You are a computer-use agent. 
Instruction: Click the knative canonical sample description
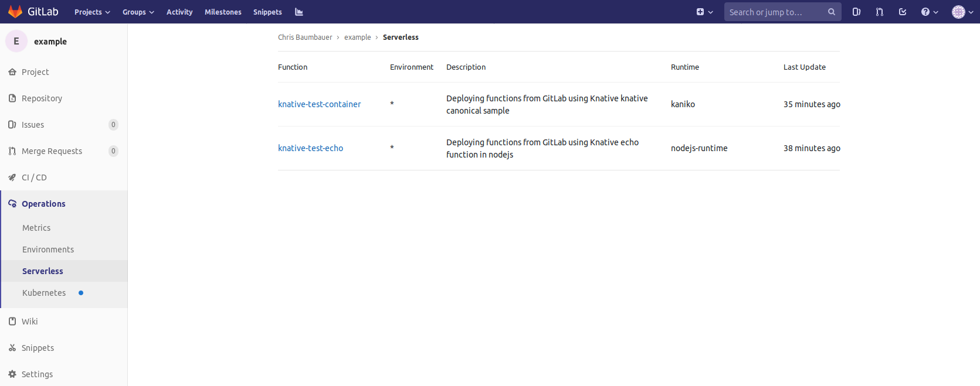coord(547,104)
